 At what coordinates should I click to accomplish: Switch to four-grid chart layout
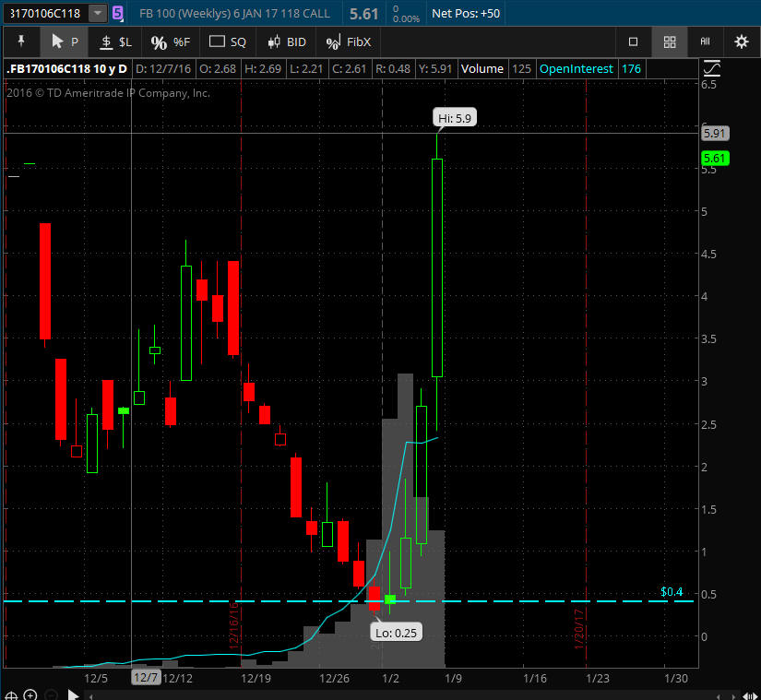point(670,42)
